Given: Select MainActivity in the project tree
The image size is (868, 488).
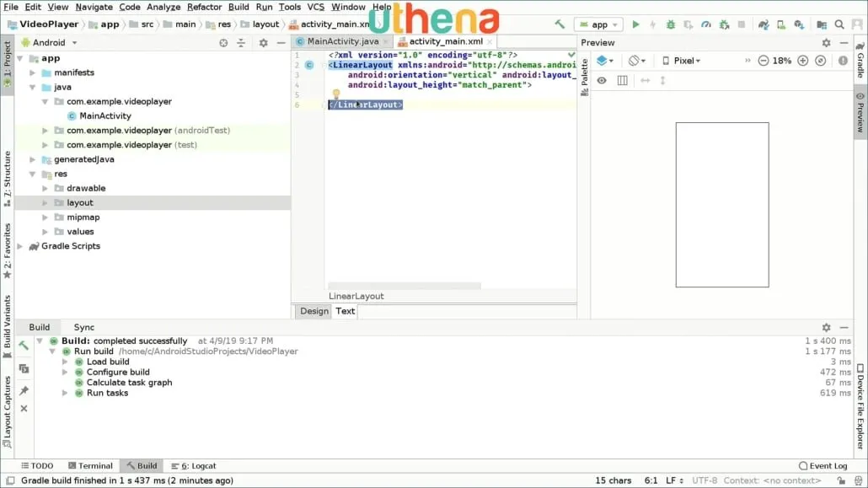Looking at the screenshot, I should [105, 115].
